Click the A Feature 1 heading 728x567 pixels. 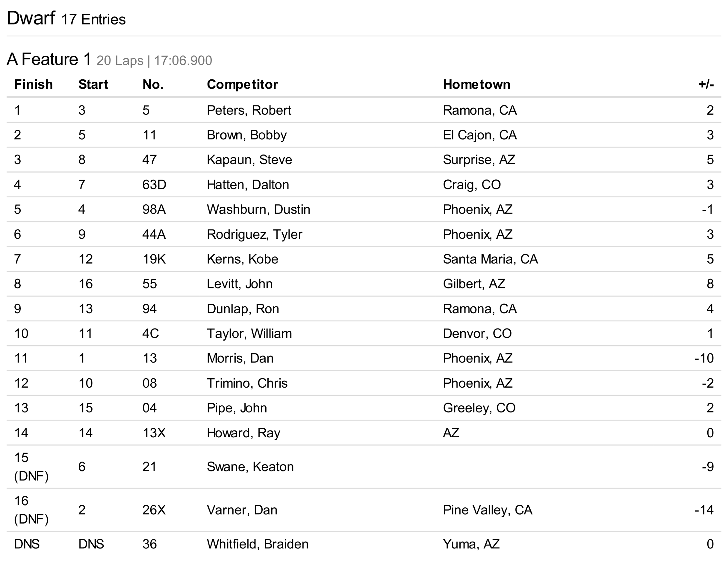tap(49, 59)
